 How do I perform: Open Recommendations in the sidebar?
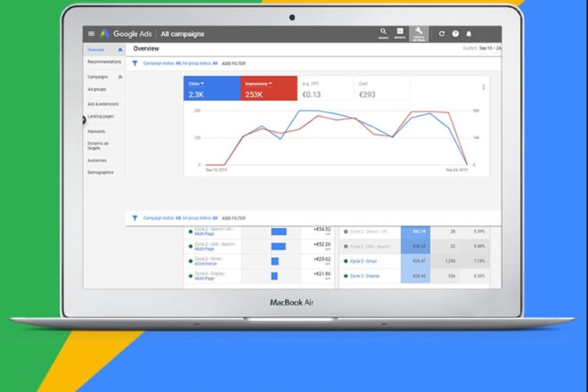click(104, 61)
